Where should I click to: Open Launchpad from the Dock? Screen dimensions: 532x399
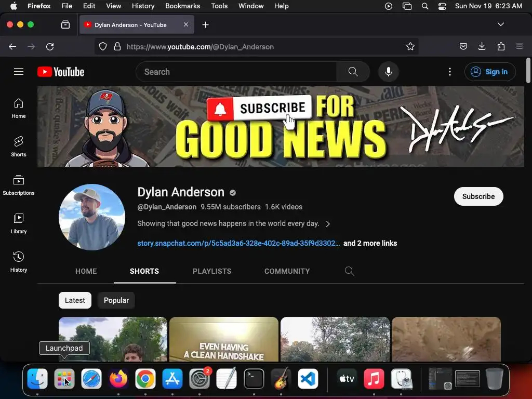pyautogui.click(x=64, y=379)
